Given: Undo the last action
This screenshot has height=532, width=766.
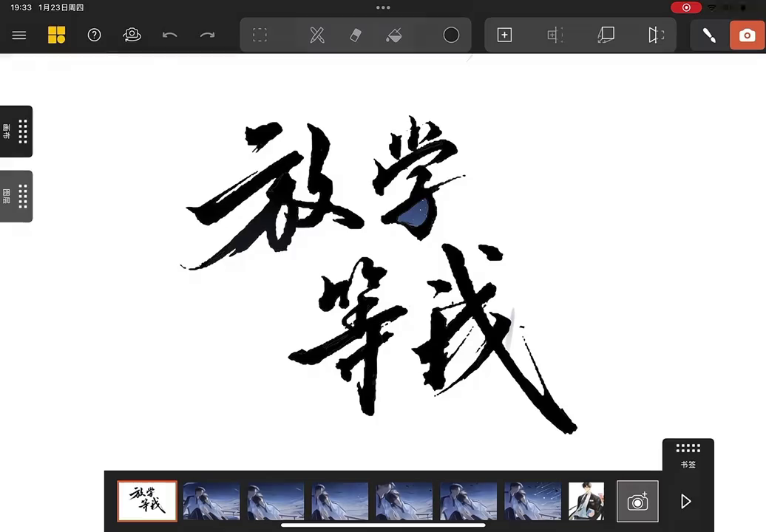Looking at the screenshot, I should click(169, 35).
